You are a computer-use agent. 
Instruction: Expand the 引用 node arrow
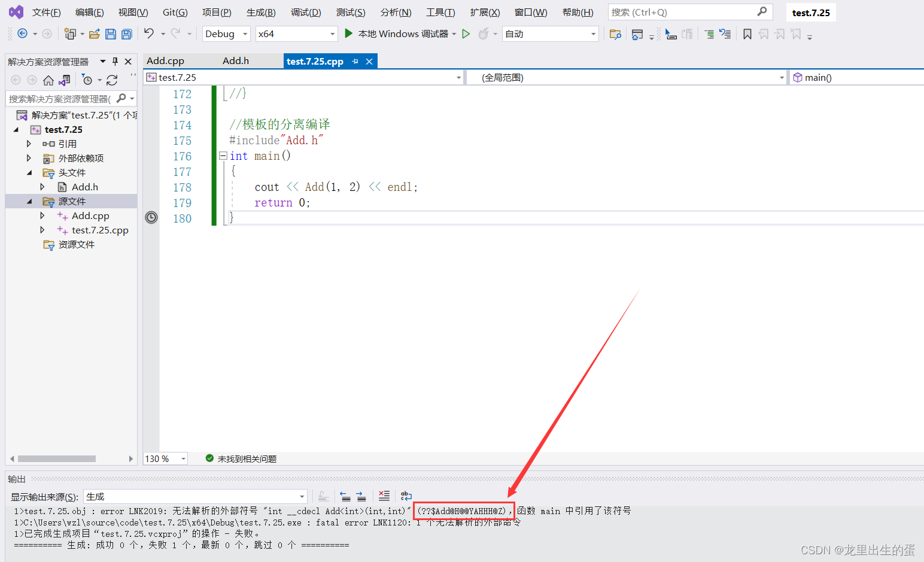click(x=29, y=144)
